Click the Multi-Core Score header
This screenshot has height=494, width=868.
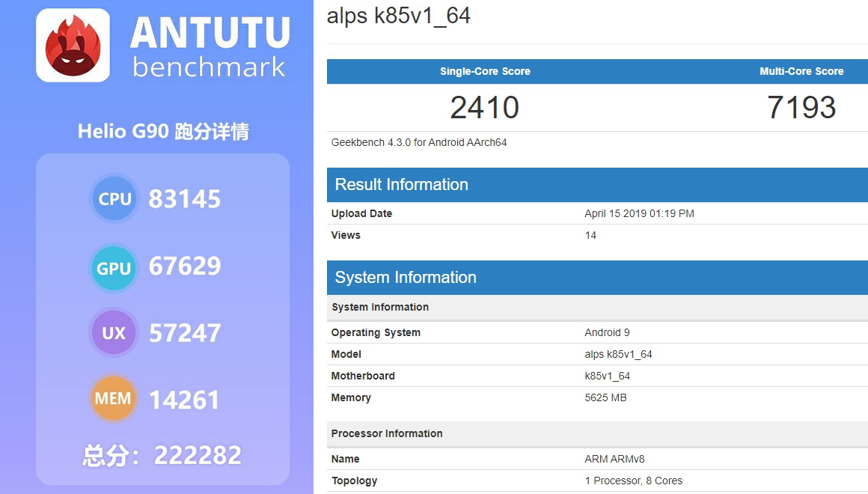801,71
